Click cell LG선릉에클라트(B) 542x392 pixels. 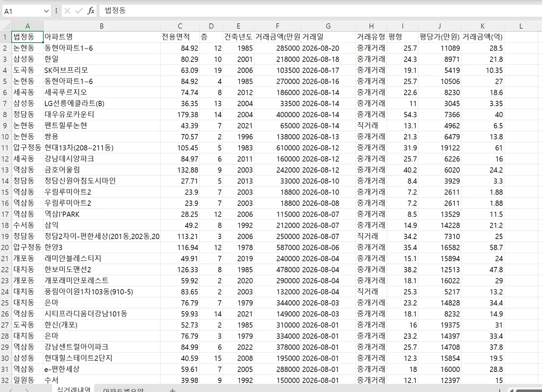(102, 103)
